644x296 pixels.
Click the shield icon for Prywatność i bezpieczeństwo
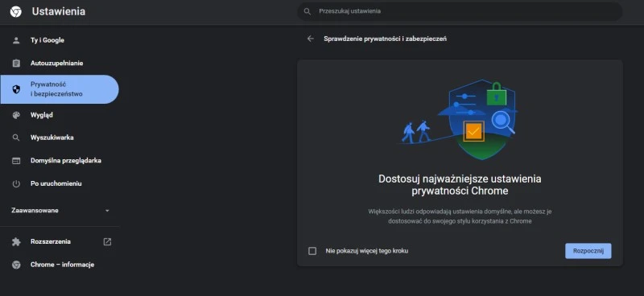tap(16, 89)
